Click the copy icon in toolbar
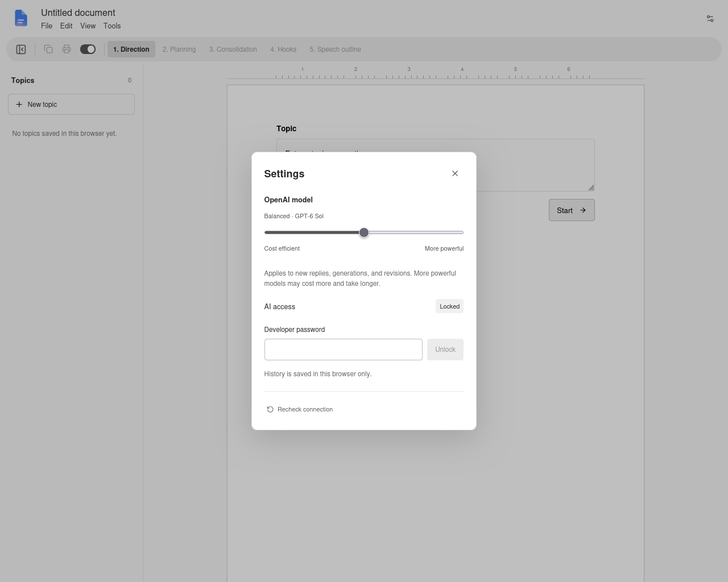The height and width of the screenshot is (582, 728). click(48, 49)
